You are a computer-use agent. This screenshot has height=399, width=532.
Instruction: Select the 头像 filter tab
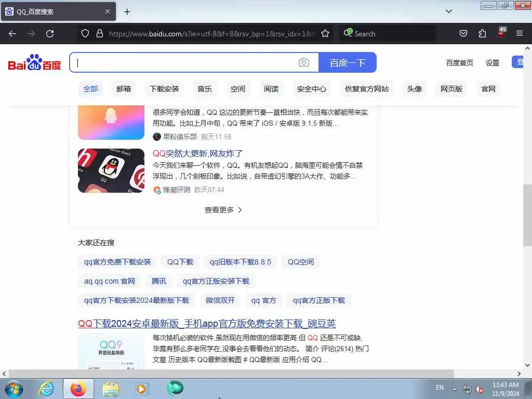pos(414,89)
